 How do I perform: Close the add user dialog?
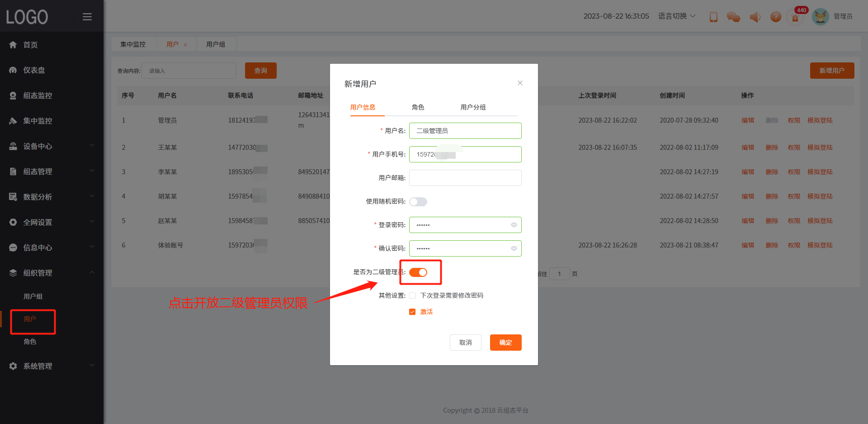pyautogui.click(x=520, y=83)
